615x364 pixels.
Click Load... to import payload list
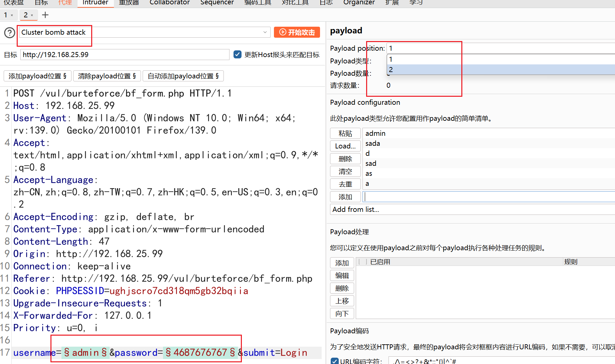point(345,146)
